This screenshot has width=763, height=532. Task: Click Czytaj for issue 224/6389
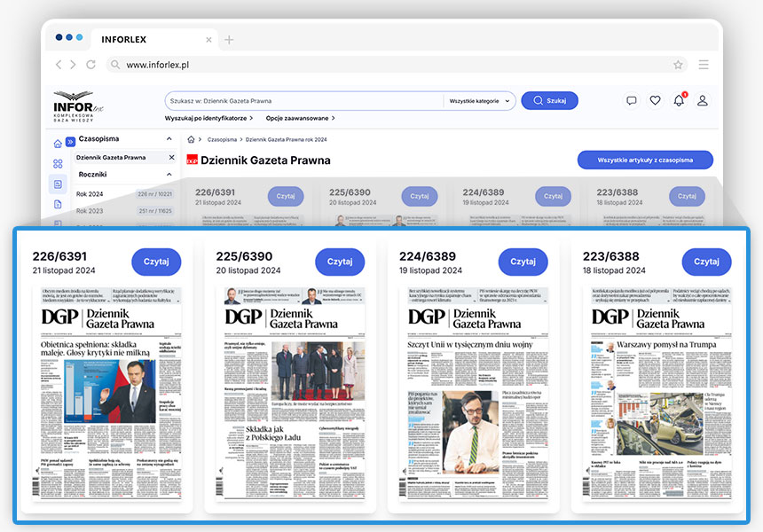pos(523,262)
